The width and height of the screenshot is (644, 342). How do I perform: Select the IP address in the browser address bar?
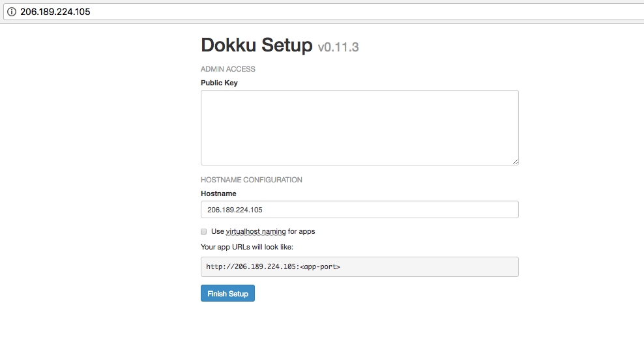55,12
